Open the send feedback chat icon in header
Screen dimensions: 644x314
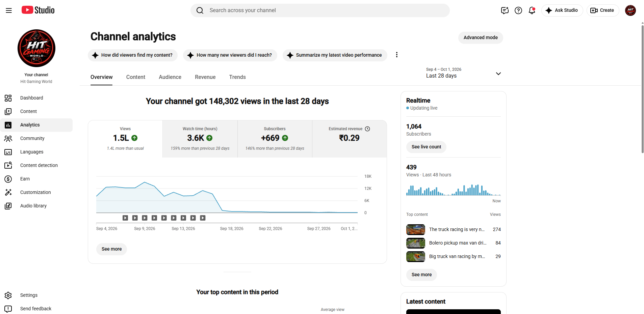(x=505, y=10)
